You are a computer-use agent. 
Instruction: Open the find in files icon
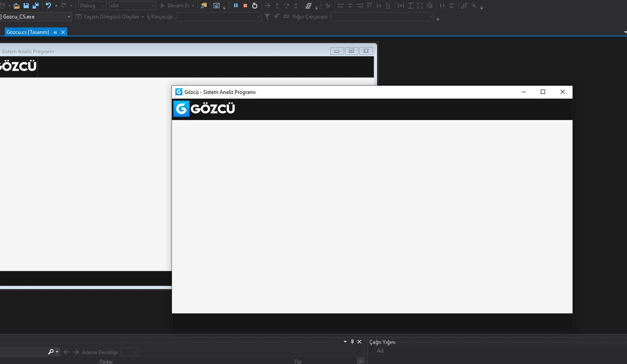pyautogui.click(x=204, y=6)
